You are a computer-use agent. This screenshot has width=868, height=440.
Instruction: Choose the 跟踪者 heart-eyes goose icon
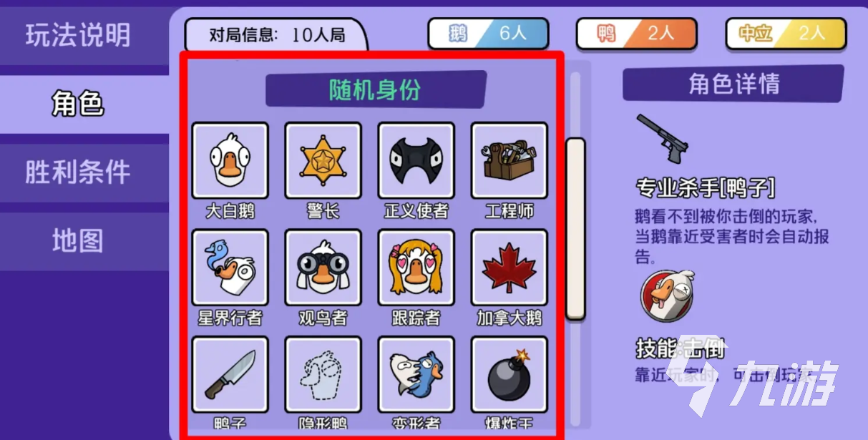(416, 268)
